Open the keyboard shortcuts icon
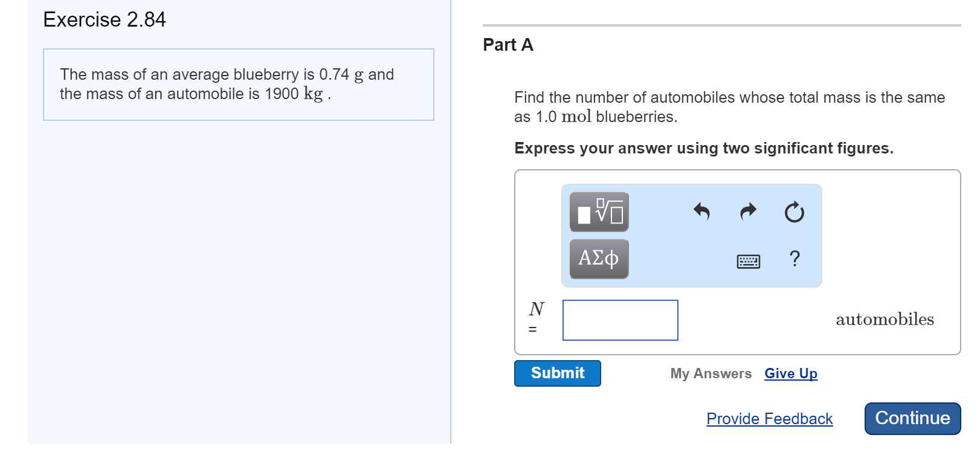Viewport: 980px width, 458px height. 748,261
